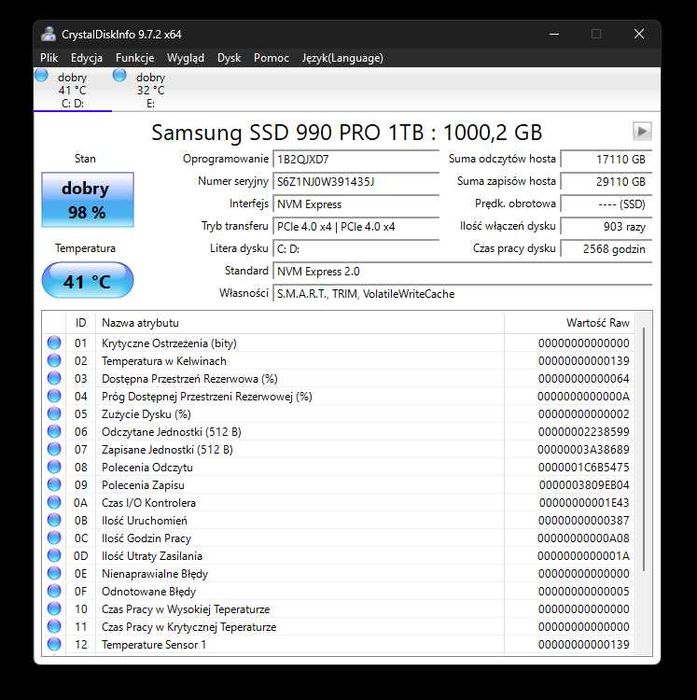Click the Tryb transferu PCIe 4.0 x4 field
The image size is (697, 700).
tap(356, 226)
